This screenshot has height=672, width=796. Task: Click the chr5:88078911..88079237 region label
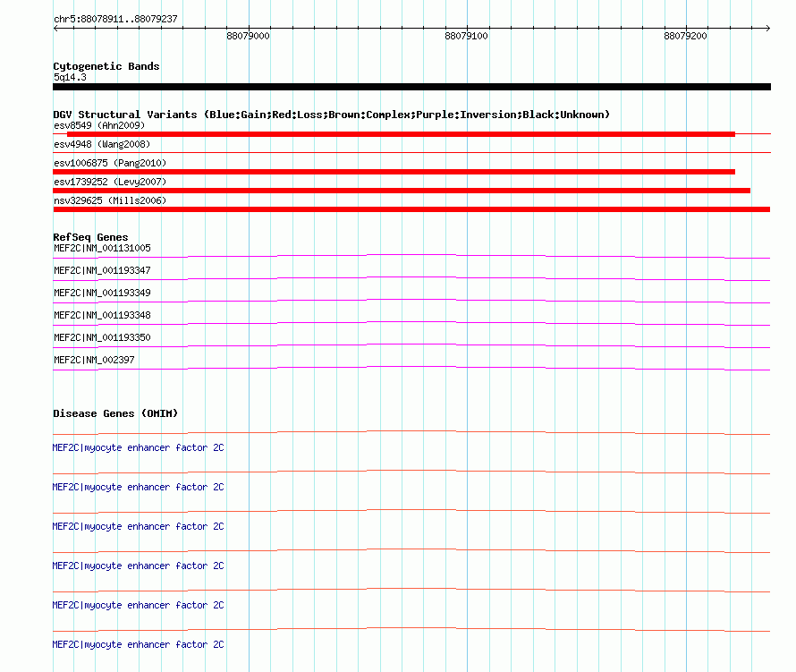(x=115, y=19)
